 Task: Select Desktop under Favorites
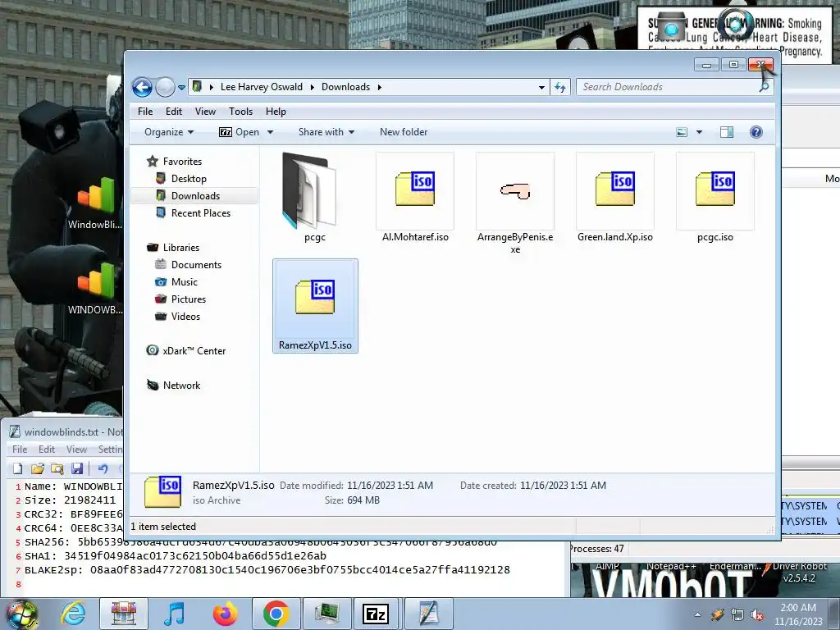(x=189, y=178)
